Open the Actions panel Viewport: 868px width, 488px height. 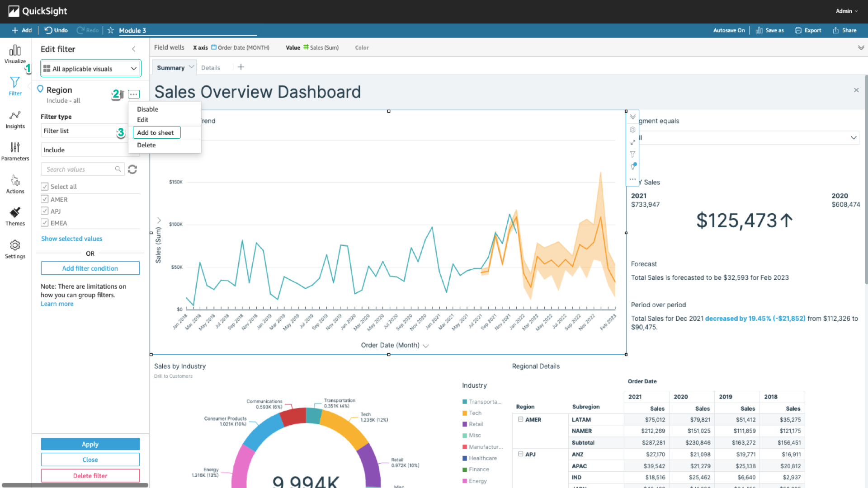(x=15, y=184)
